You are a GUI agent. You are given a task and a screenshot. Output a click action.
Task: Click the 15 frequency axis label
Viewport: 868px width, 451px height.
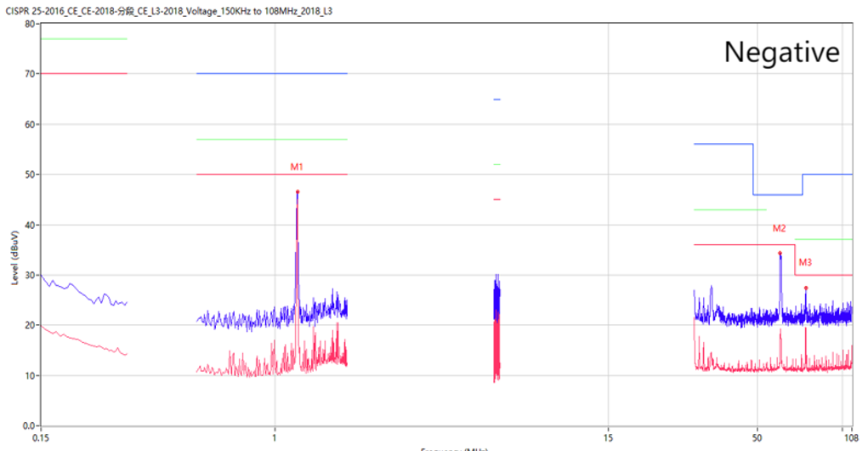coord(608,437)
